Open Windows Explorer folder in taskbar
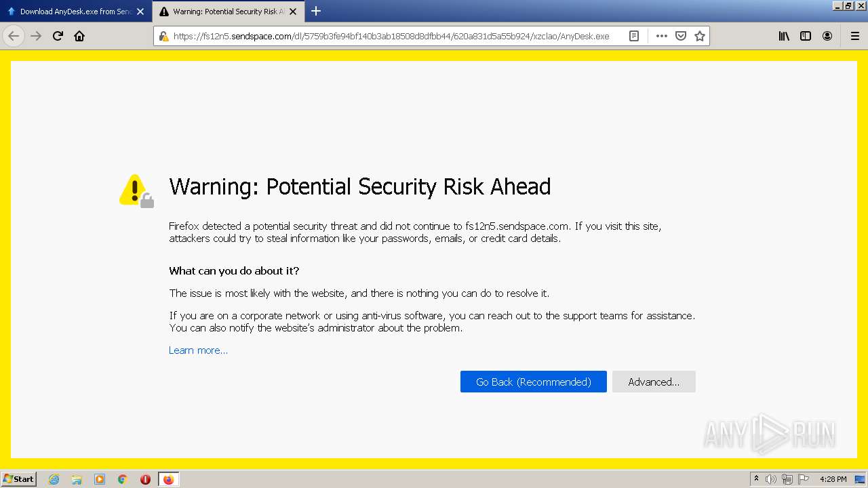Screen dimensions: 868x488 77,479
